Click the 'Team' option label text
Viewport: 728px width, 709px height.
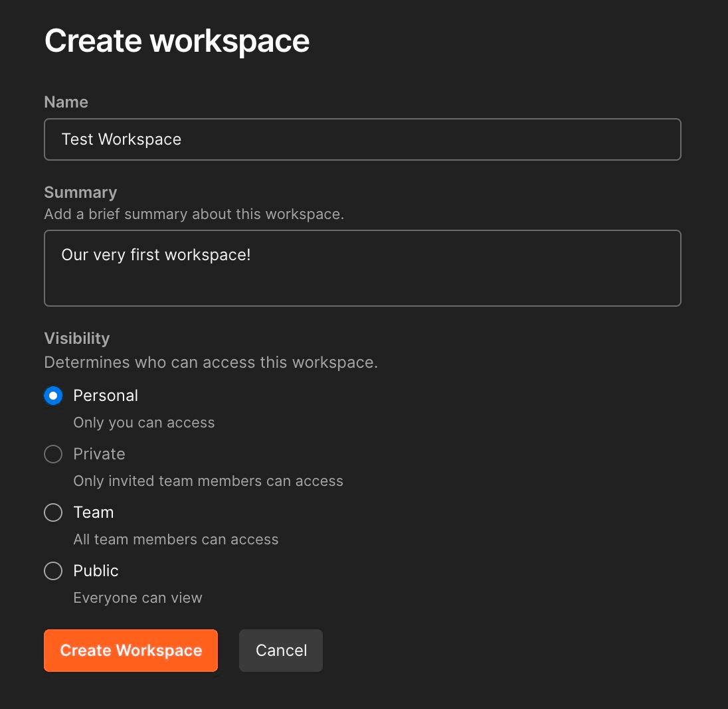[x=94, y=512]
